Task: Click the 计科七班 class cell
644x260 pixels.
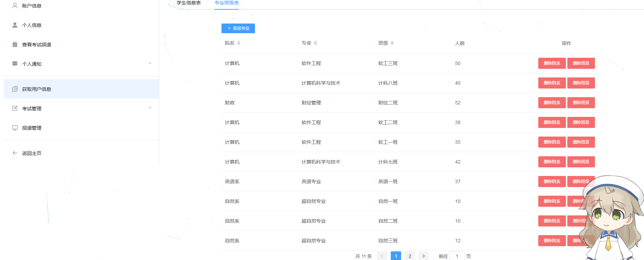Action: coord(388,162)
